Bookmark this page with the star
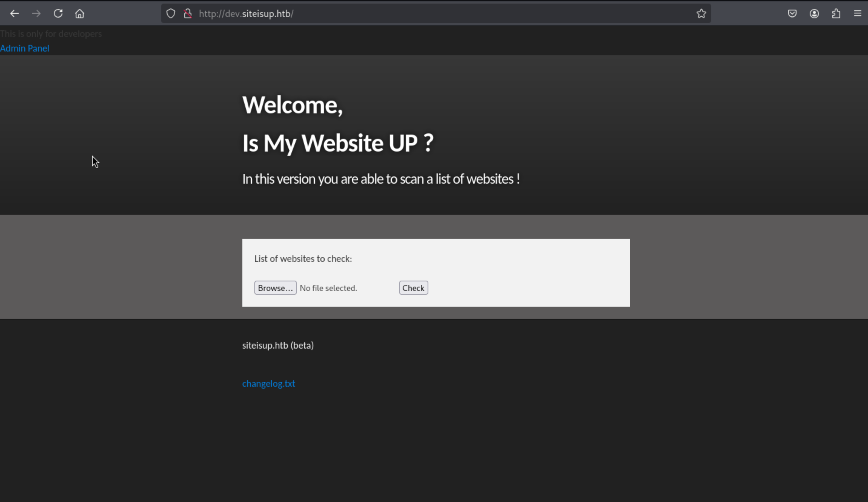Viewport: 868px width, 502px height. click(701, 14)
